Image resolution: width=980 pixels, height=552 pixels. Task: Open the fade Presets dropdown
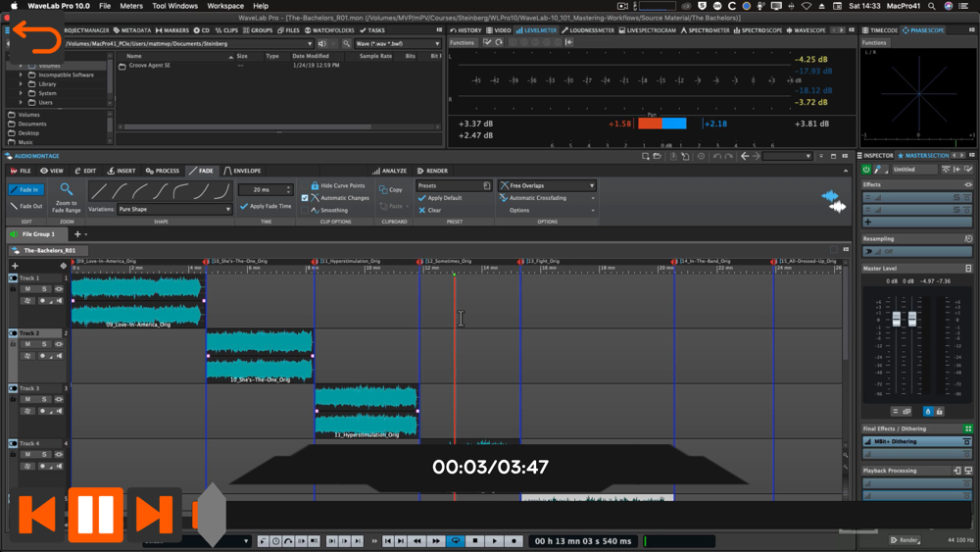pyautogui.click(x=454, y=185)
